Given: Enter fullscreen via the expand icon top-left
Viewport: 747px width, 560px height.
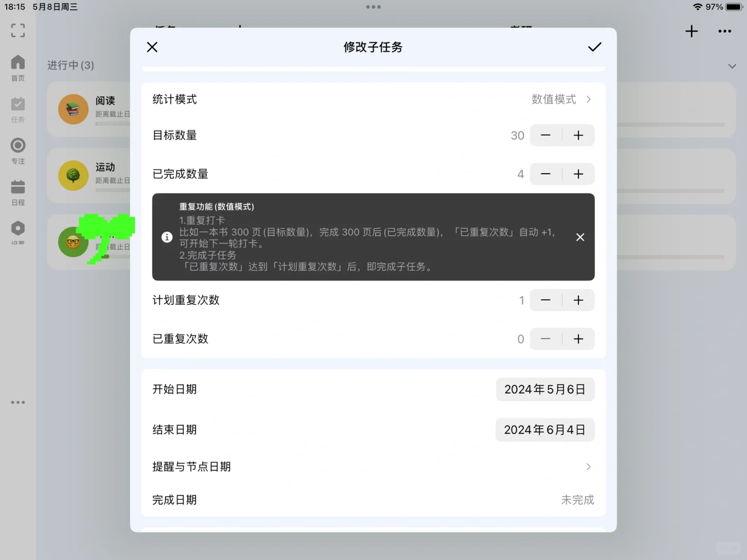Looking at the screenshot, I should coord(18,31).
